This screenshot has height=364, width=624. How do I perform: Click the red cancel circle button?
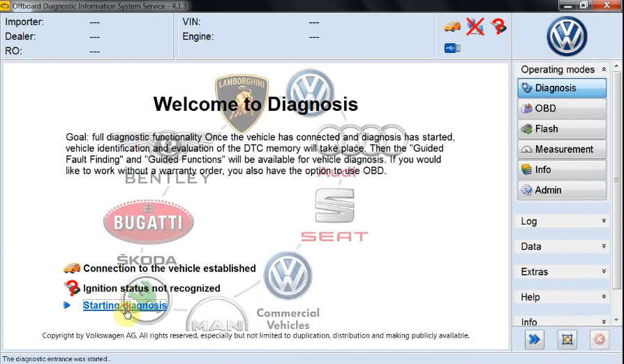click(600, 339)
